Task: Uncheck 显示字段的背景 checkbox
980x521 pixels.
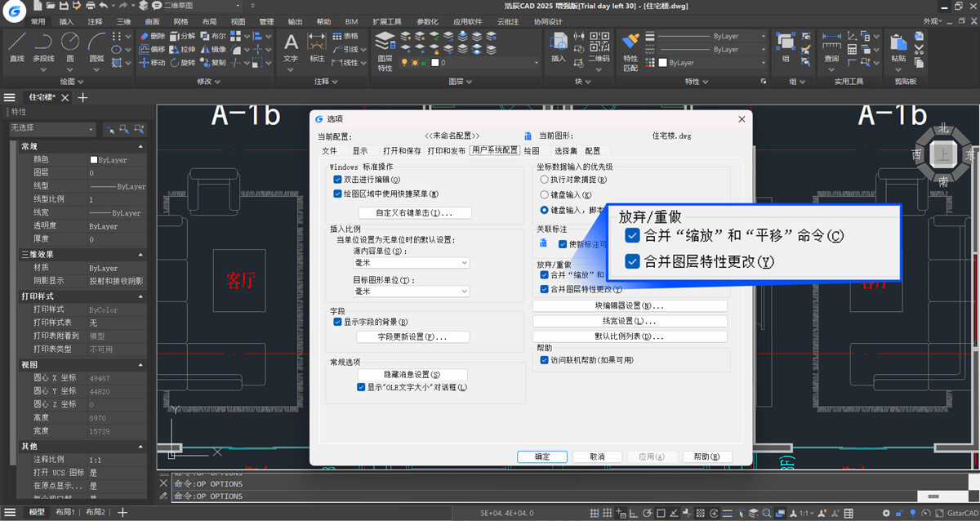Action: click(337, 322)
